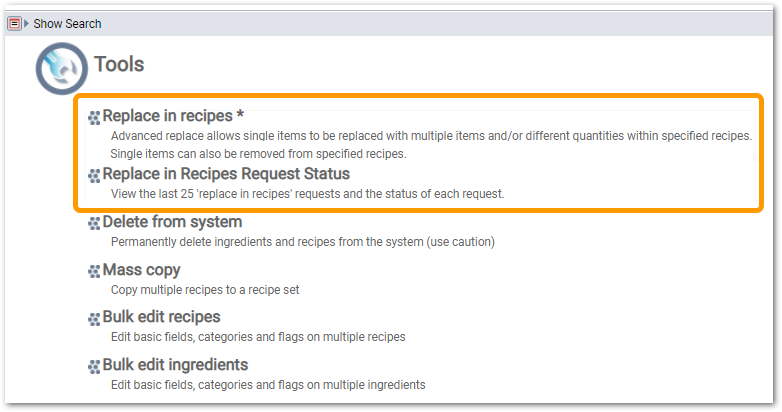Click the icon beside Bulk edit ingredients
Image resolution: width=782 pixels, height=412 pixels.
94,367
